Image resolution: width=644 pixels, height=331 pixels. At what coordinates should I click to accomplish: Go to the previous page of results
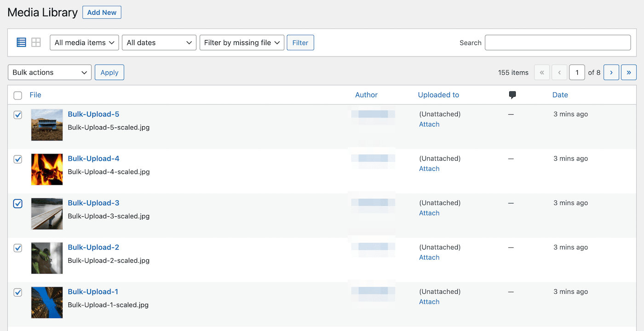coord(559,72)
